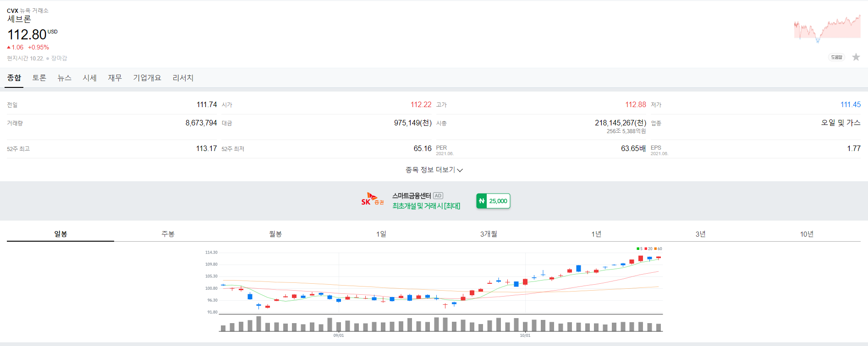Show the 1년 chart

596,234
